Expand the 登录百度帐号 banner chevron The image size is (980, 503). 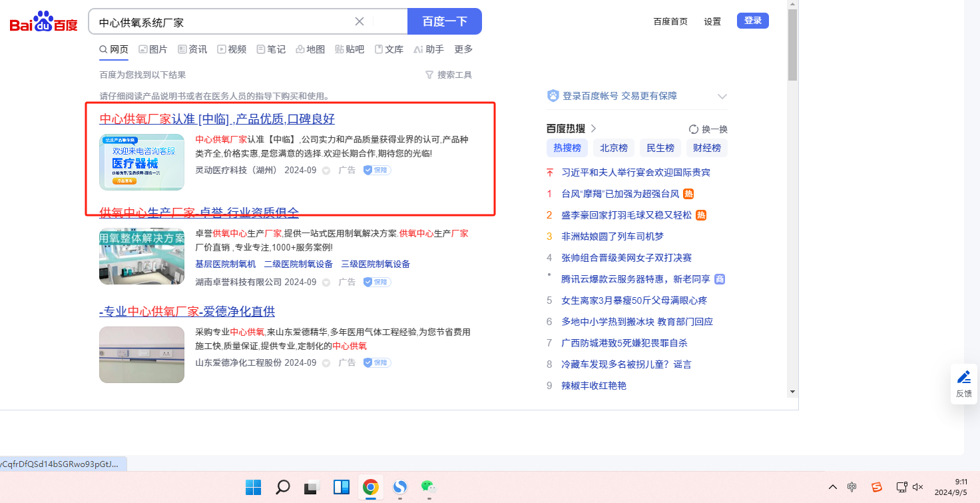click(x=722, y=97)
